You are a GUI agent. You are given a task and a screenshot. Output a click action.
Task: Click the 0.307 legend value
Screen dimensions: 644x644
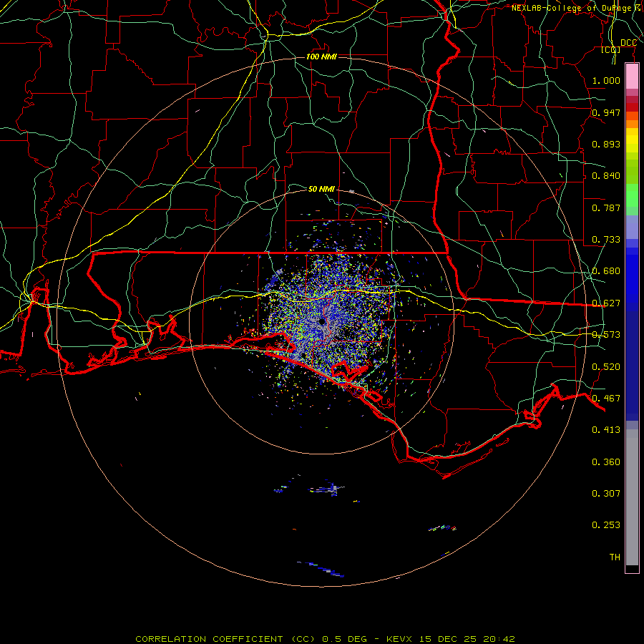[606, 494]
